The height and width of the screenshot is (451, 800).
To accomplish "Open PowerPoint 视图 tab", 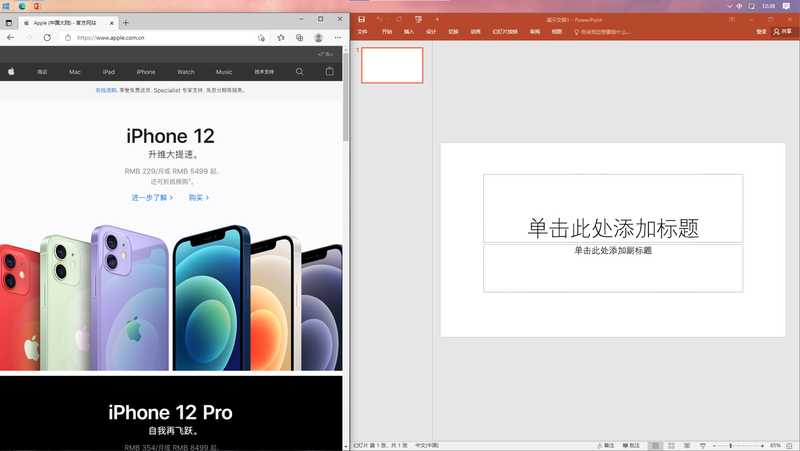I will (557, 32).
